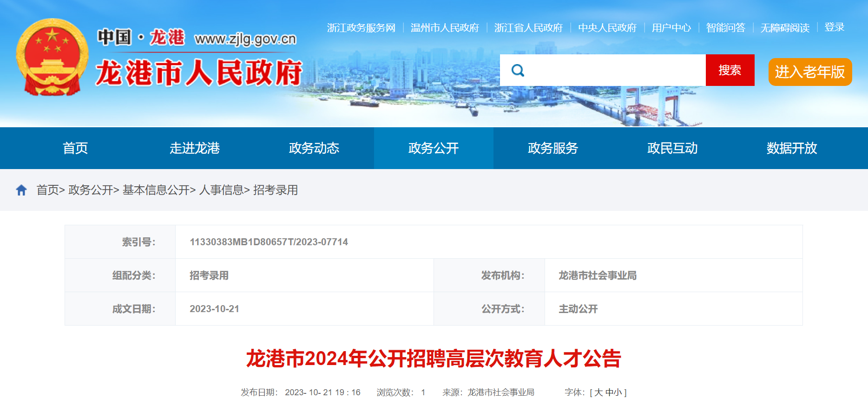Screen dimensions: 868x405
Task: Click the 发布机构 label cell
Action: [489, 275]
